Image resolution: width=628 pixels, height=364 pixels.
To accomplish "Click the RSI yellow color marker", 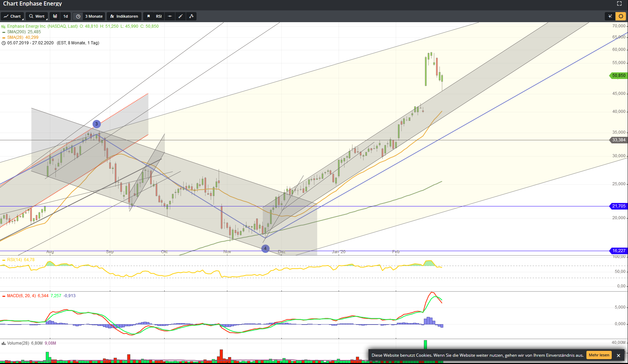I will pos(4,260).
